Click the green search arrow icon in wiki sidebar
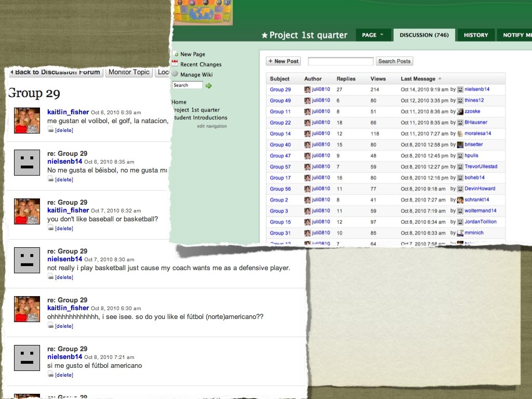 [x=209, y=86]
